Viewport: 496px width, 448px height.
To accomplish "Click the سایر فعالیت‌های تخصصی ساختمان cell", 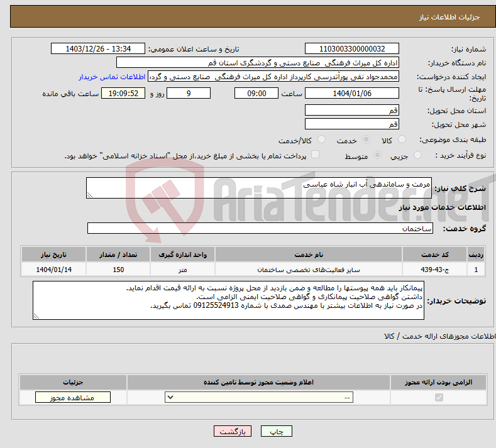I will point(309,270).
